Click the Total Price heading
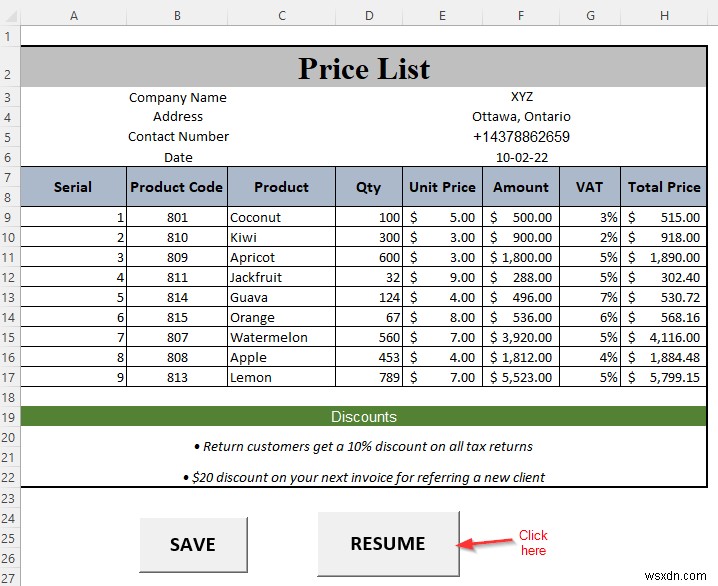Image resolution: width=718 pixels, height=586 pixels. (x=664, y=187)
